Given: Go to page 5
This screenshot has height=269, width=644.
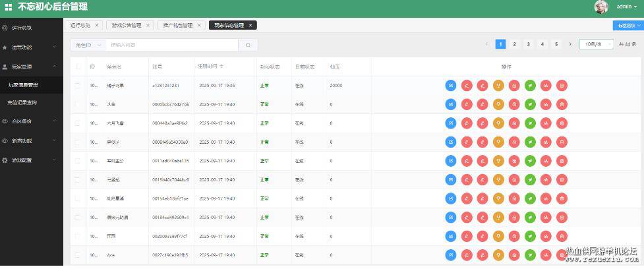Looking at the screenshot, I should click(556, 44).
